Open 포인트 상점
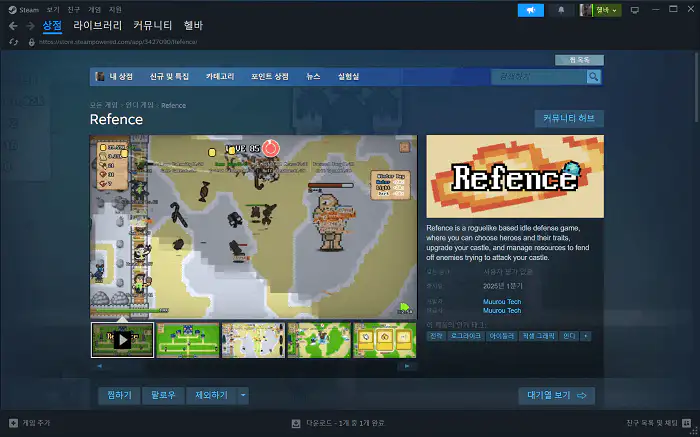 click(x=270, y=77)
